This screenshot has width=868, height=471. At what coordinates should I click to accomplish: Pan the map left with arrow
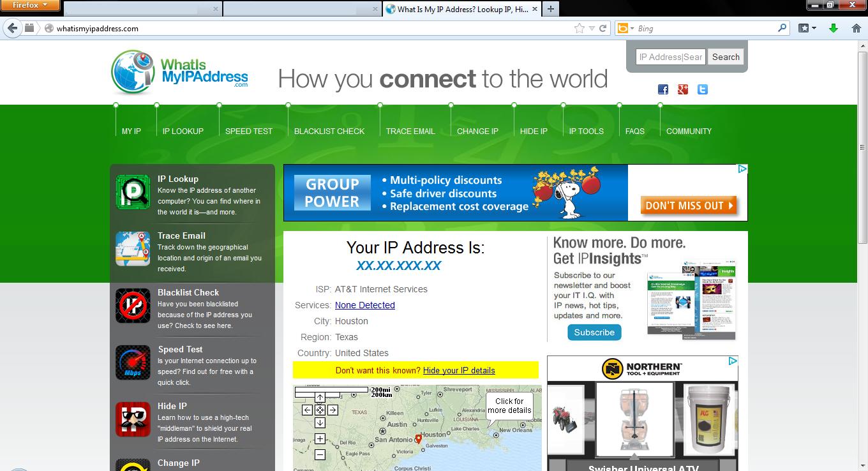[x=307, y=410]
